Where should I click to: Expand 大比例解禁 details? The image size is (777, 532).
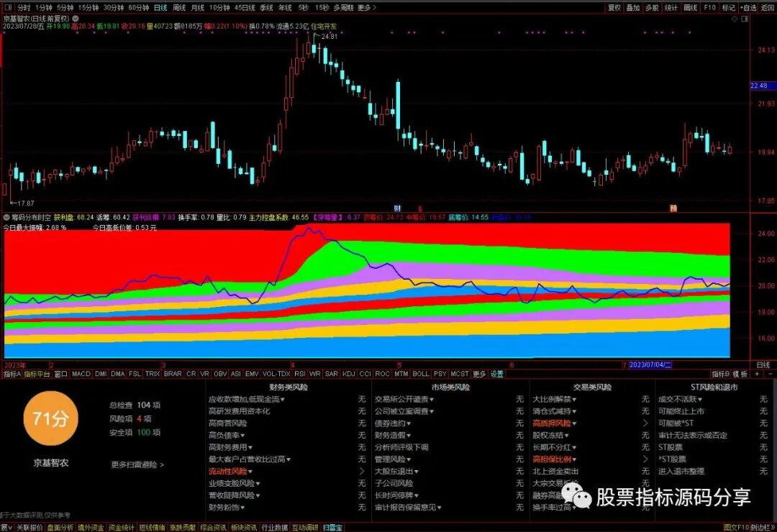click(554, 399)
